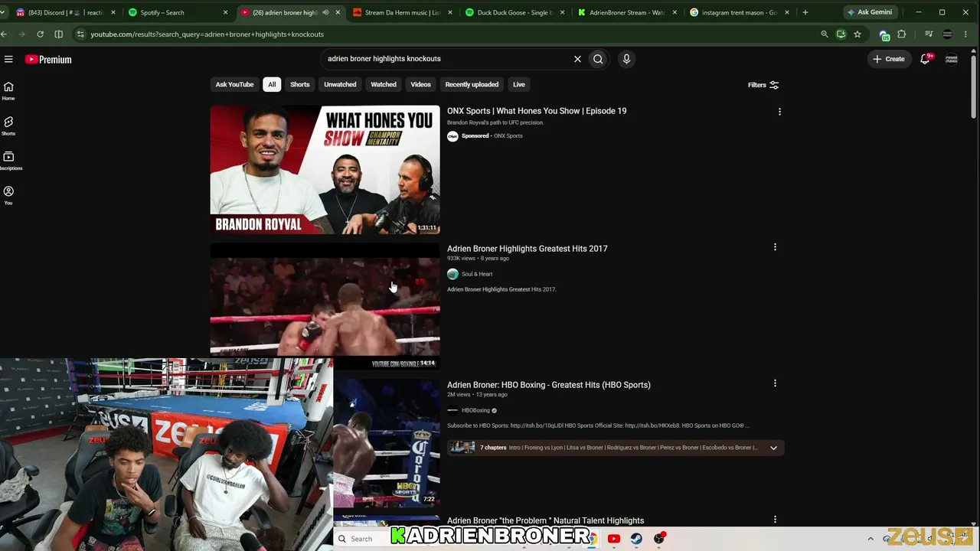This screenshot has height=551, width=980.
Task: Select the All filter chip
Action: [272, 84]
